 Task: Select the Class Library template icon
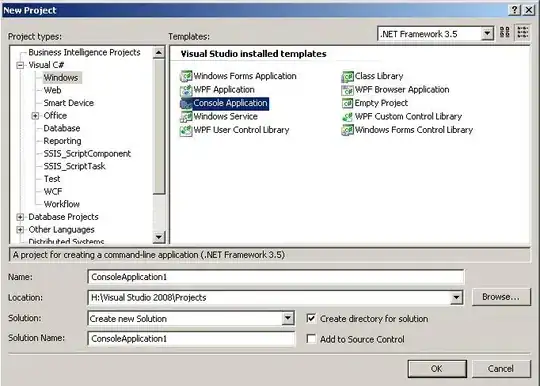point(347,76)
